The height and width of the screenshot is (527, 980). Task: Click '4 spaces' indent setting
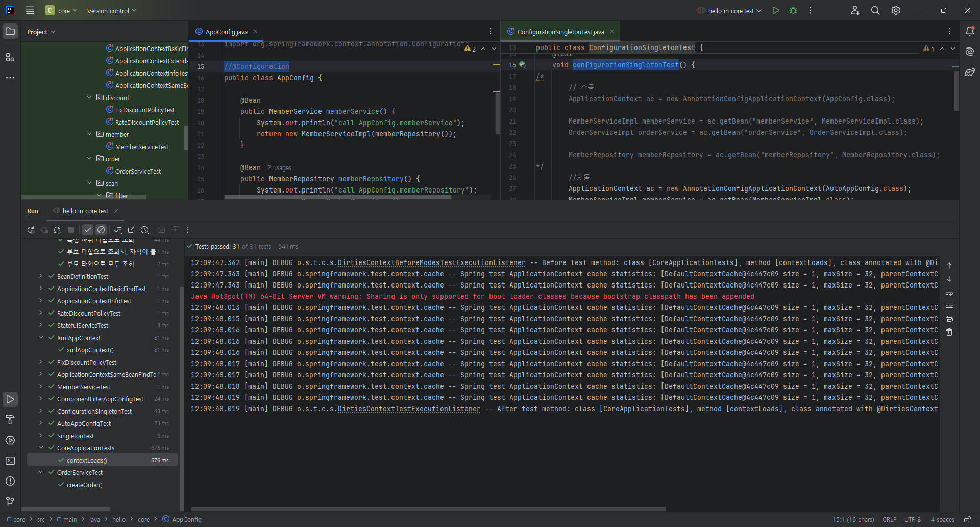coord(942,519)
